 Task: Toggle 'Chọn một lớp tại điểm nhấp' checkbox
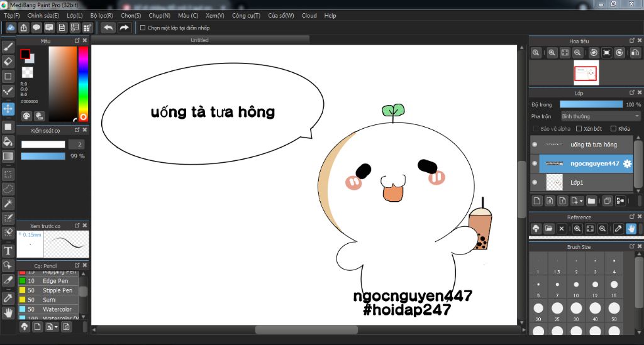(143, 28)
